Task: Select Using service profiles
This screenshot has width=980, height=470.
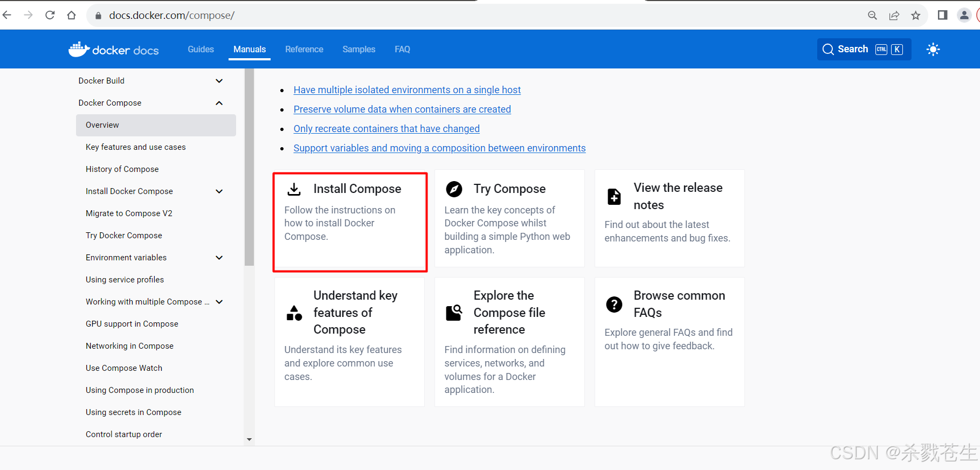Action: (125, 280)
